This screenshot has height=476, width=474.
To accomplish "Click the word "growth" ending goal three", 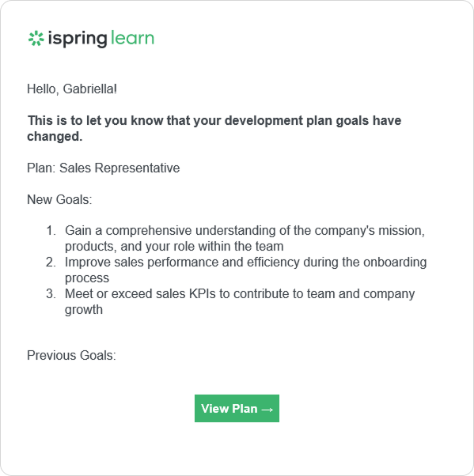I will [x=84, y=310].
